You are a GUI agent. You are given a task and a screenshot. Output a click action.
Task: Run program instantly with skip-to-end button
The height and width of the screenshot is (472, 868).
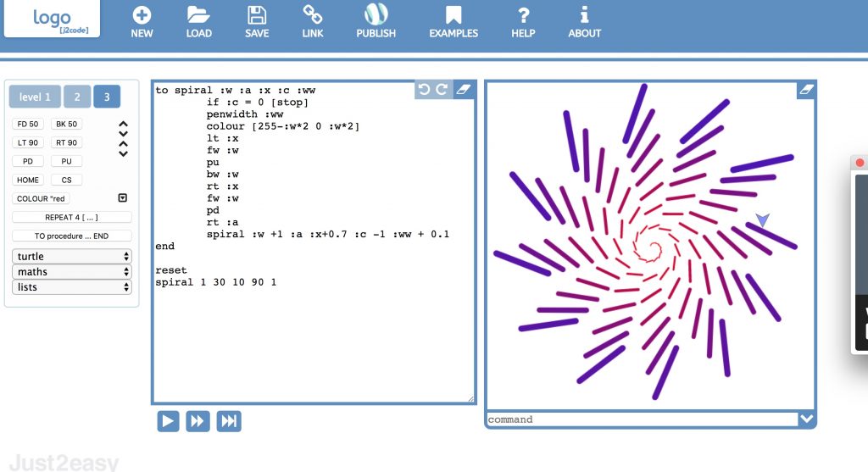(229, 421)
